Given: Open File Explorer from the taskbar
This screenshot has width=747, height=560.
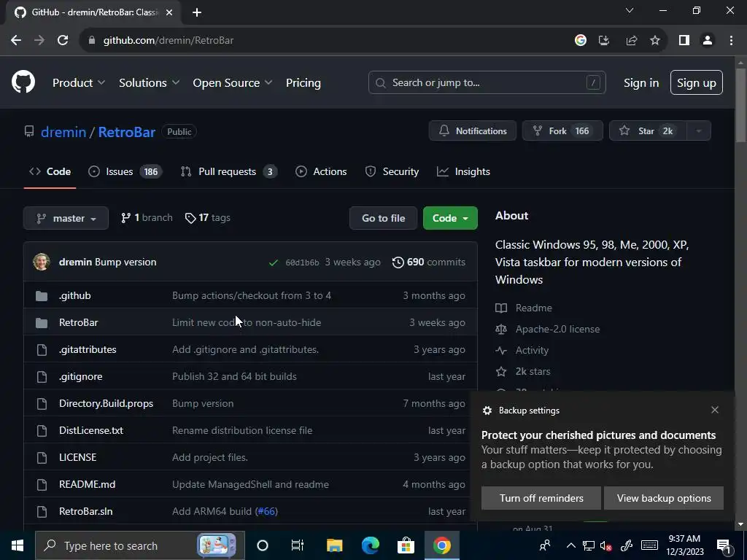Looking at the screenshot, I should point(334,545).
